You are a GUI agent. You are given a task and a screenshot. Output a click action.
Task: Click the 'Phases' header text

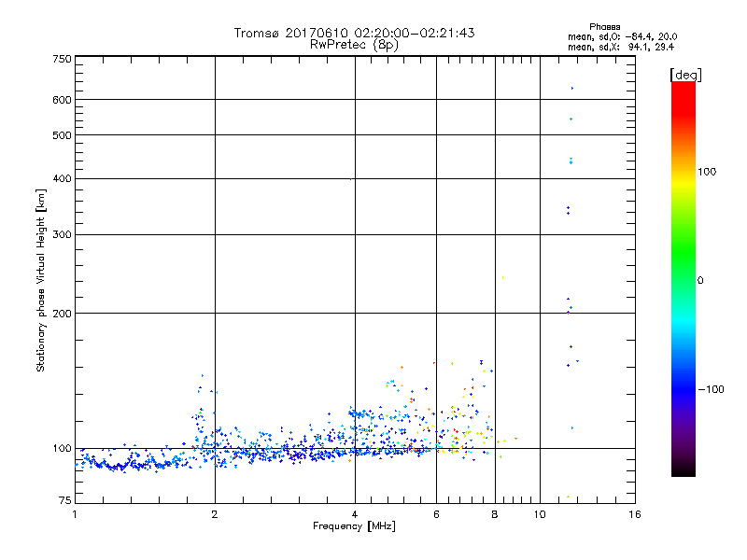click(x=604, y=27)
